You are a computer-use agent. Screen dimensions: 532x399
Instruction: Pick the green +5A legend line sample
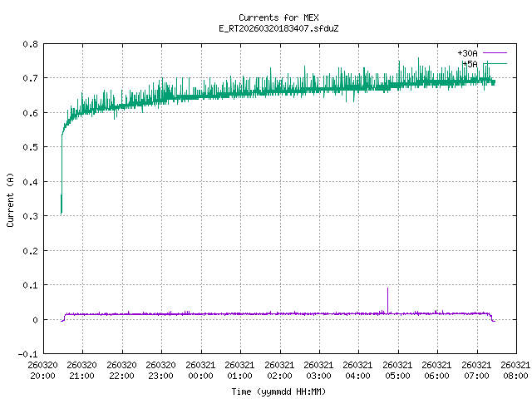(495, 63)
